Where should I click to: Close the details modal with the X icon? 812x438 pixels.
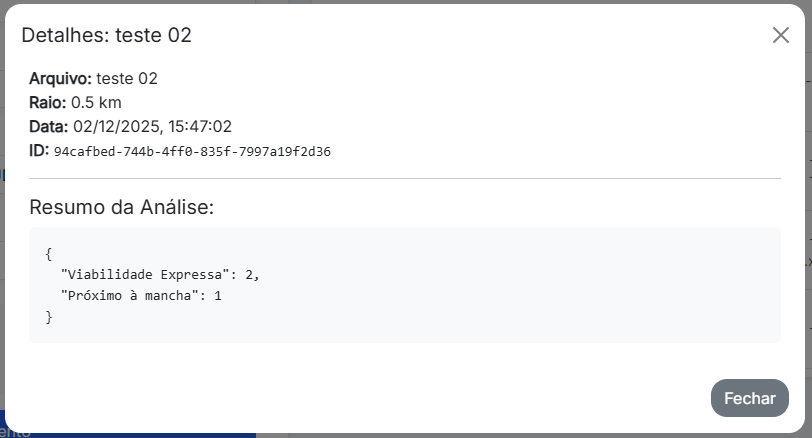(781, 35)
